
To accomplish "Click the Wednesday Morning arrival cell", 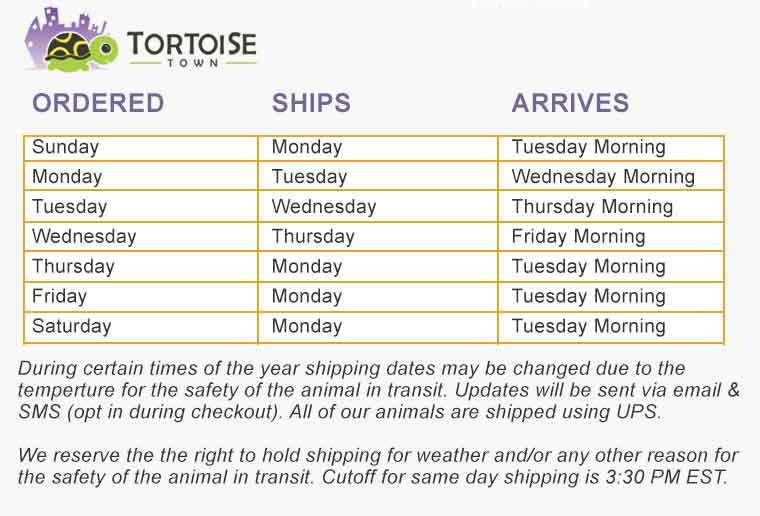I will click(611, 177).
